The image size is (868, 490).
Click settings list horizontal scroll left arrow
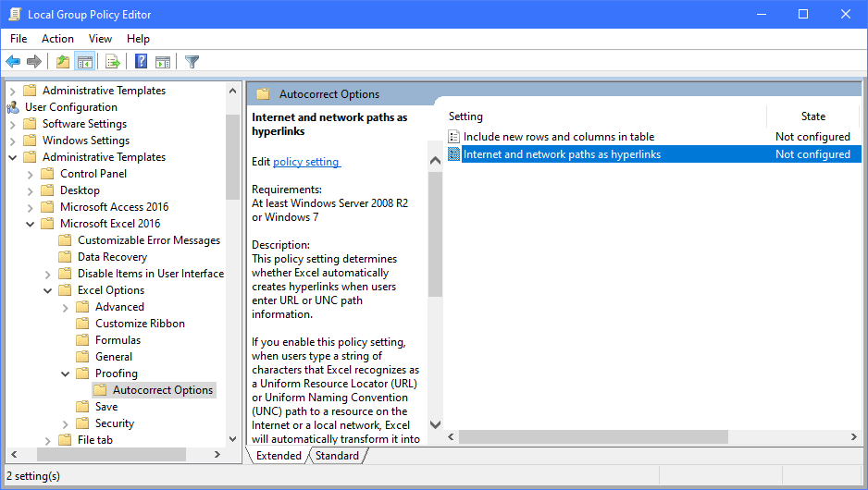tap(452, 437)
